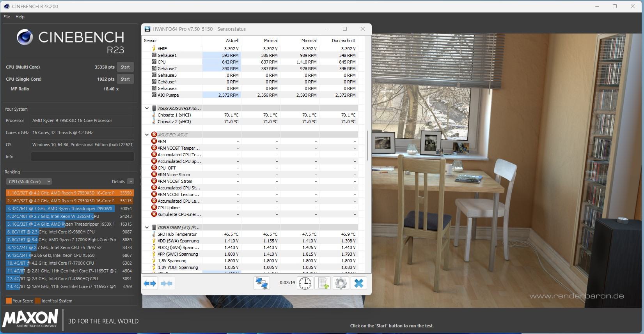
Task: Click the Sensor column header
Action: (x=172, y=41)
